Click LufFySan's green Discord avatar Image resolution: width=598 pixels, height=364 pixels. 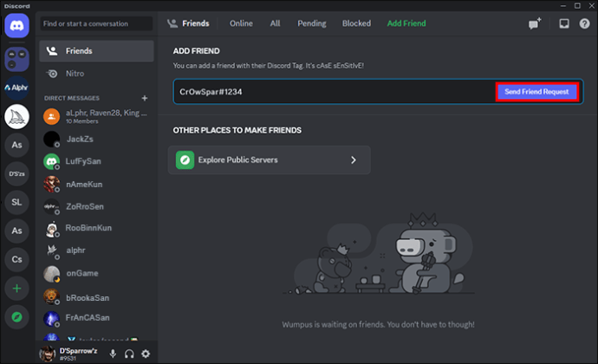51,161
